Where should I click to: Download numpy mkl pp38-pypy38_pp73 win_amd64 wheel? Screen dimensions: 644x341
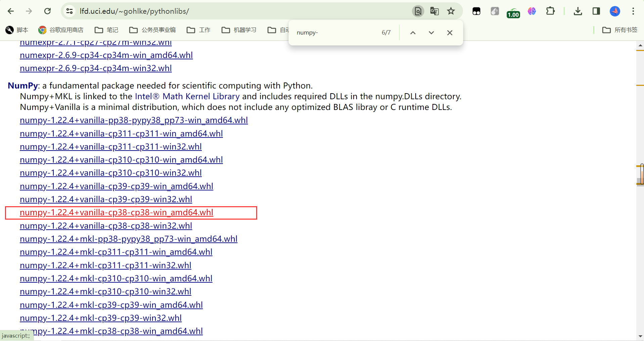[x=129, y=239]
